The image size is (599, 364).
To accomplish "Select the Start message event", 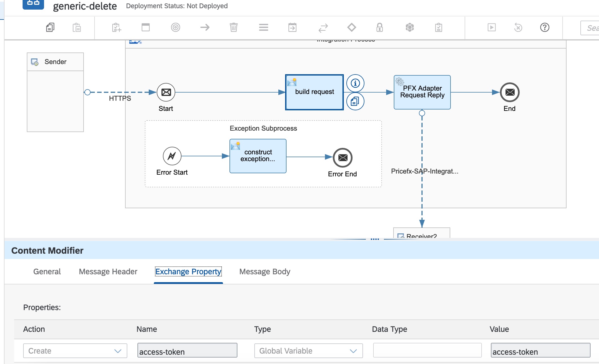I will (x=166, y=92).
